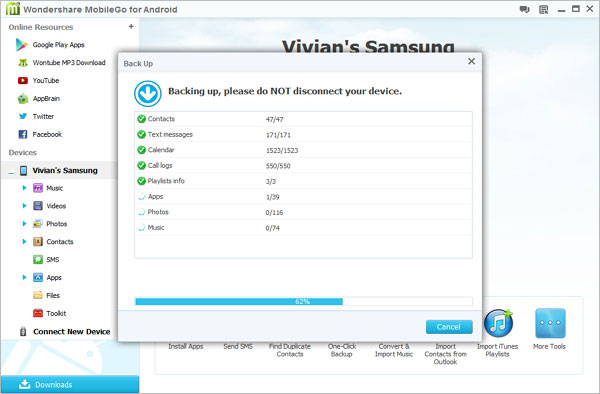The width and height of the screenshot is (600, 394).
Task: Select the Apps 1/39 backup row
Action: coord(303,197)
